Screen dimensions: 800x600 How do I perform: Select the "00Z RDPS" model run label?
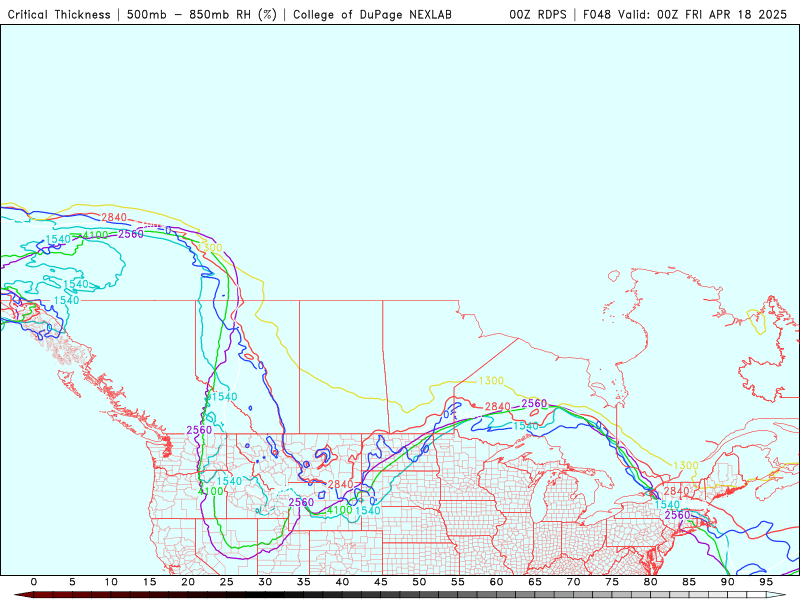538,15
